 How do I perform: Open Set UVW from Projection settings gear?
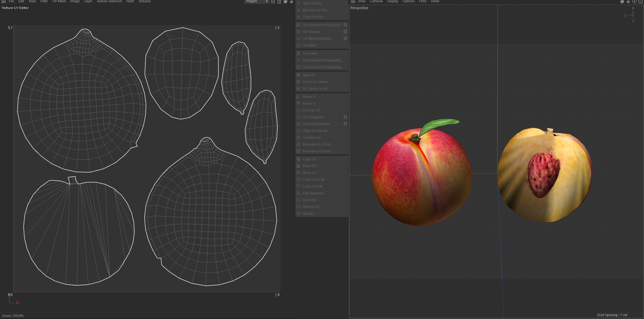345,25
